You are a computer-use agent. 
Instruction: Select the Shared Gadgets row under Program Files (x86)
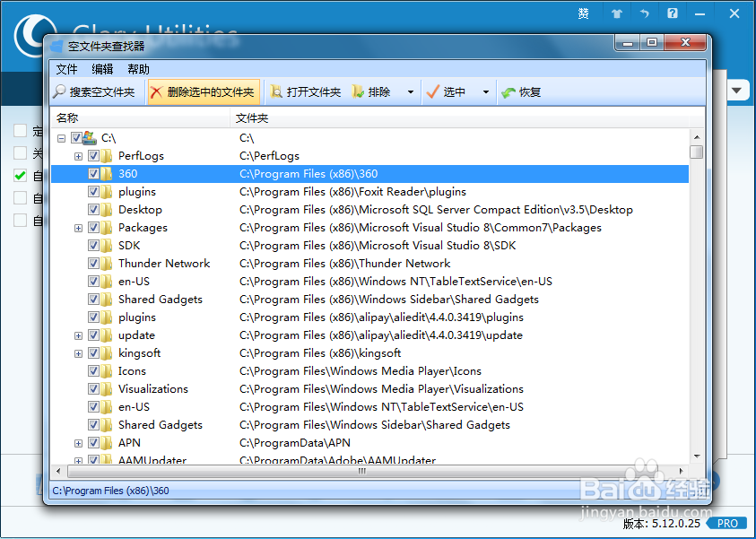[369, 300]
